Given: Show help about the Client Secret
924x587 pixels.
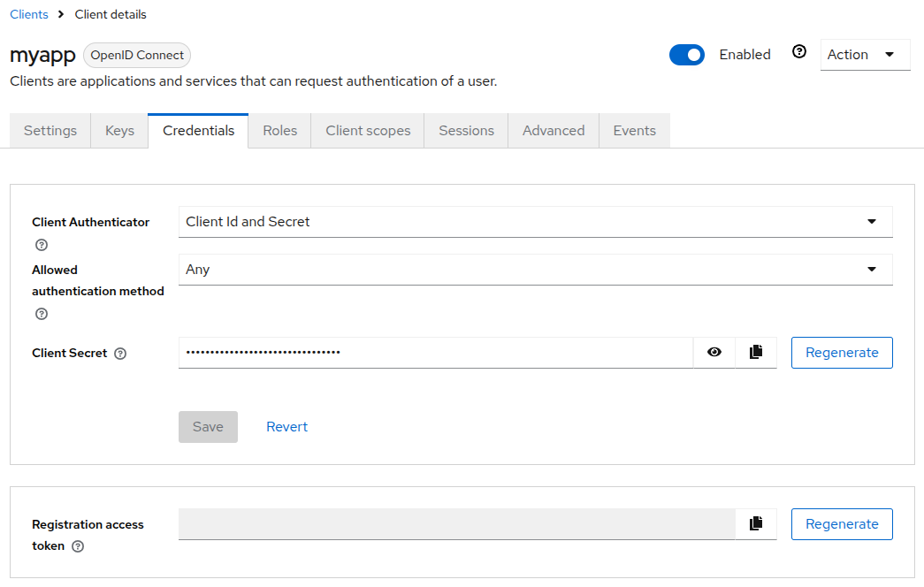Looking at the screenshot, I should [119, 353].
